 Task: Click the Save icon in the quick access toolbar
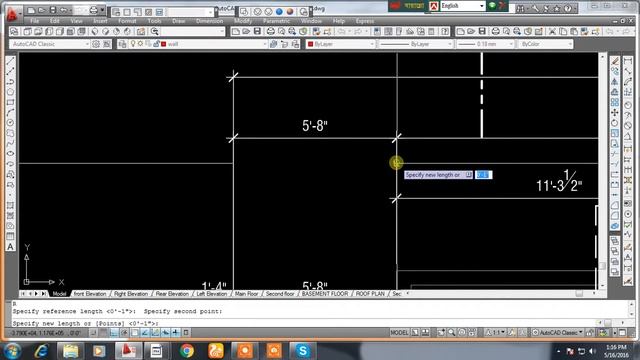point(53,10)
